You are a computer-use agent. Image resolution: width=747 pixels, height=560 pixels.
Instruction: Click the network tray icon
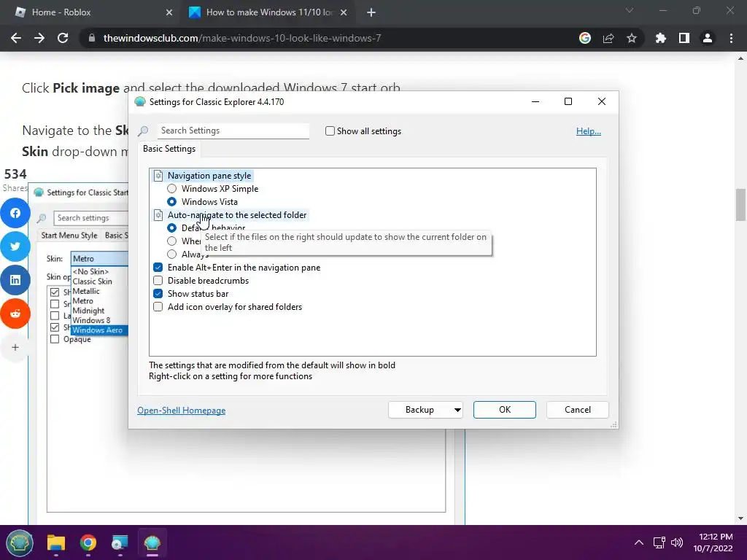click(x=659, y=542)
